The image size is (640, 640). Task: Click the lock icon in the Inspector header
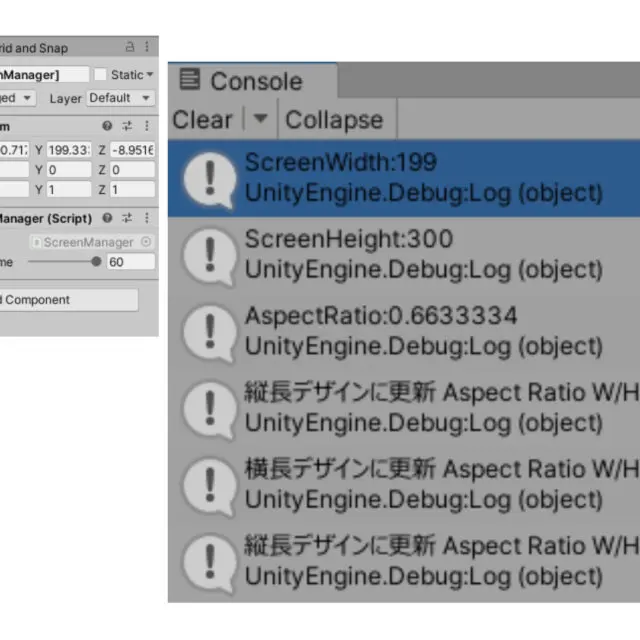(x=130, y=47)
